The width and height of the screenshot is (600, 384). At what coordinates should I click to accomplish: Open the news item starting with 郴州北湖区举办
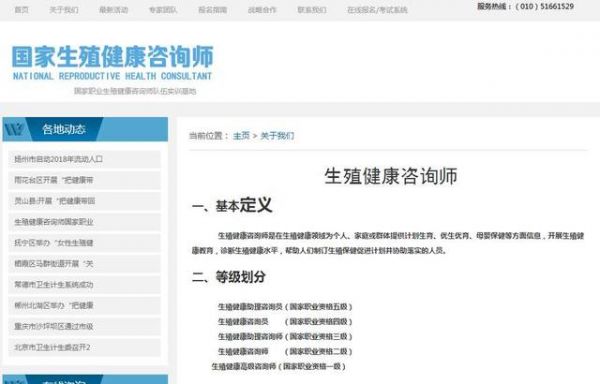[x=85, y=306]
